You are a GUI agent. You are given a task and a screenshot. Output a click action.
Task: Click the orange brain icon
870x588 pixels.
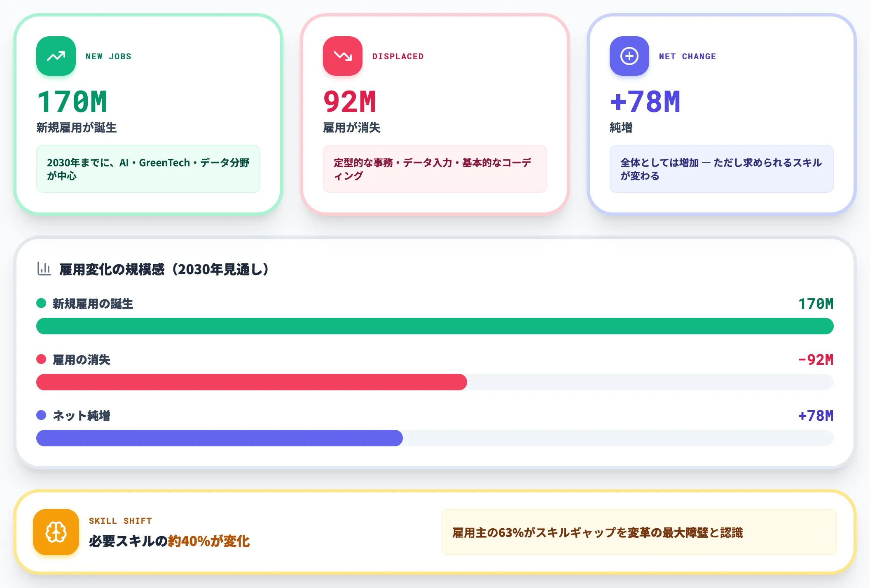(56, 532)
